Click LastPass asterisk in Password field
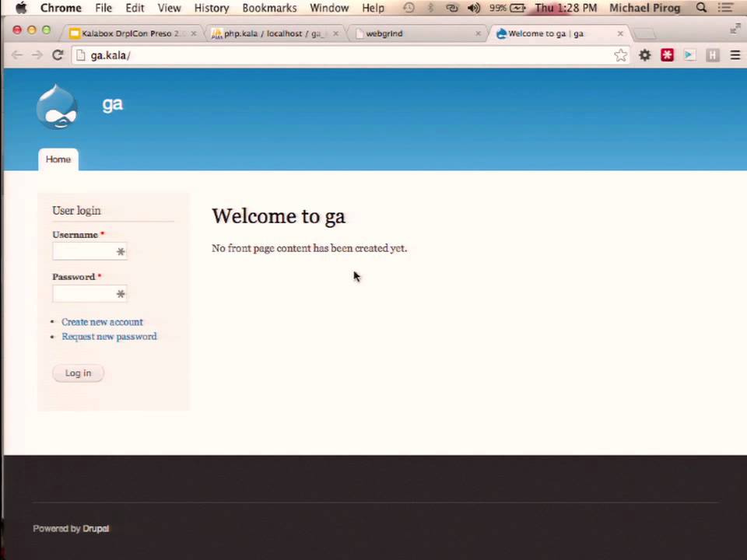The width and height of the screenshot is (747, 560). [121, 294]
